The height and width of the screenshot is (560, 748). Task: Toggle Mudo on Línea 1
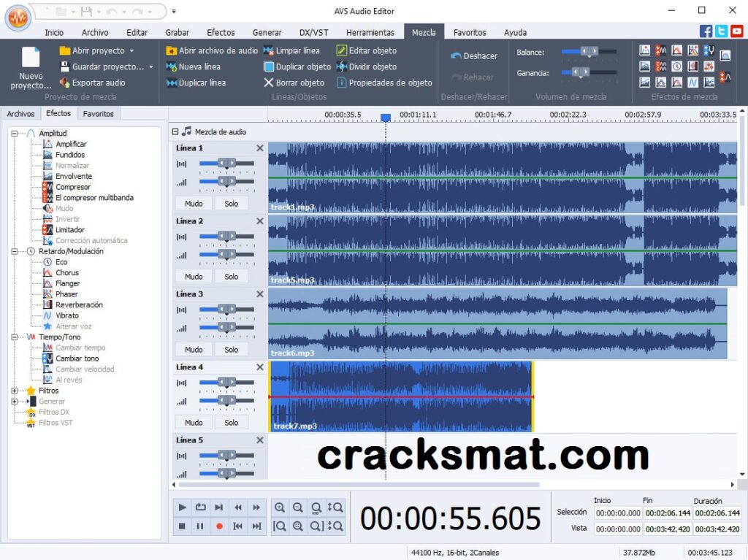point(194,204)
